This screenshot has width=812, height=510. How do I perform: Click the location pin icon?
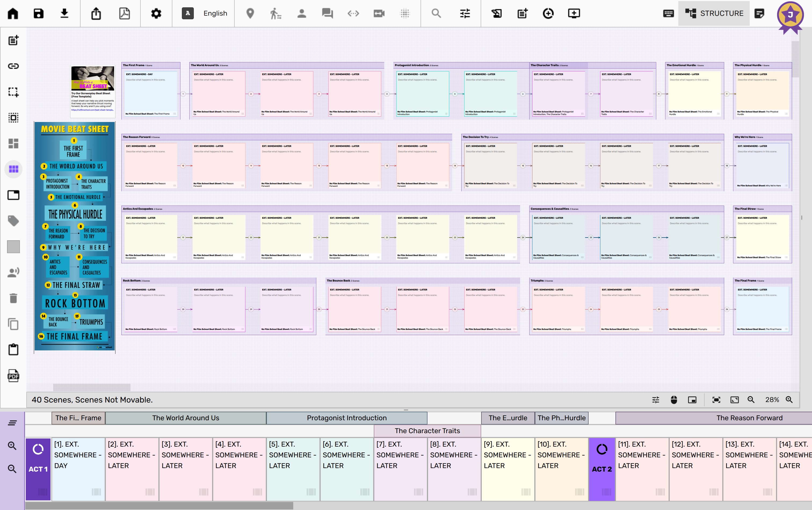click(250, 13)
